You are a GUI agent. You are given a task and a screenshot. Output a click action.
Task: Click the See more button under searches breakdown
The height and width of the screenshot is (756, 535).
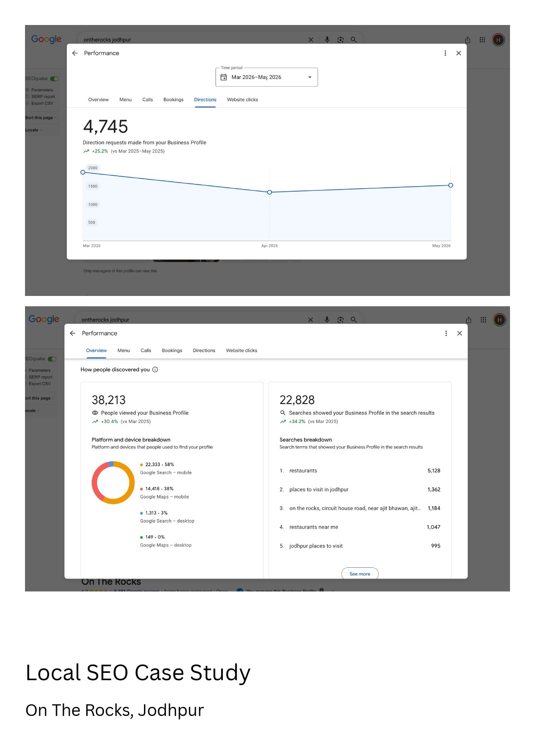tap(360, 574)
